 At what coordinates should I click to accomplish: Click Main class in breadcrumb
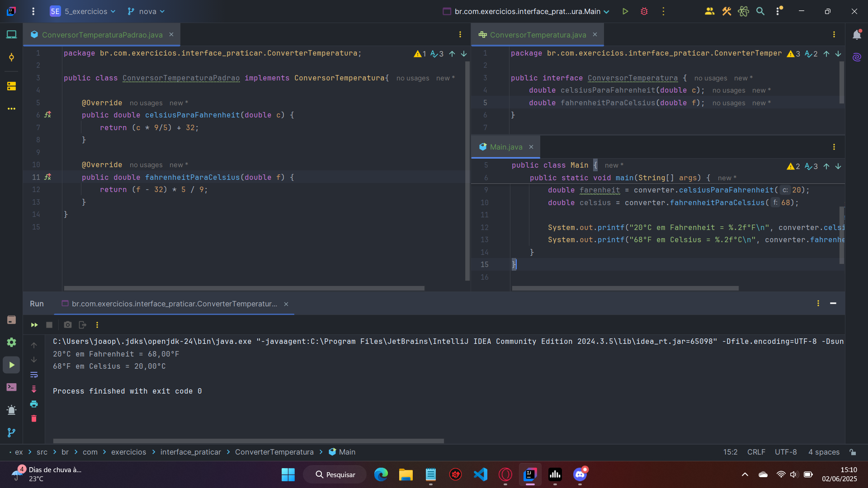(x=342, y=452)
